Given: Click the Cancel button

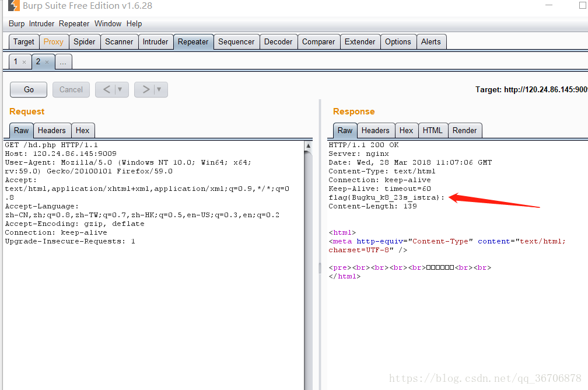Looking at the screenshot, I should point(71,89).
